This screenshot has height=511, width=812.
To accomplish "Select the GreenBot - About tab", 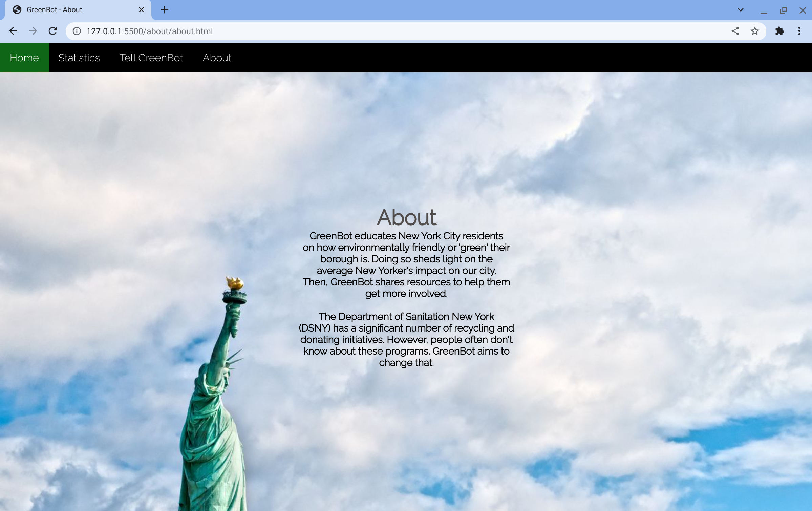I will pyautogui.click(x=68, y=10).
